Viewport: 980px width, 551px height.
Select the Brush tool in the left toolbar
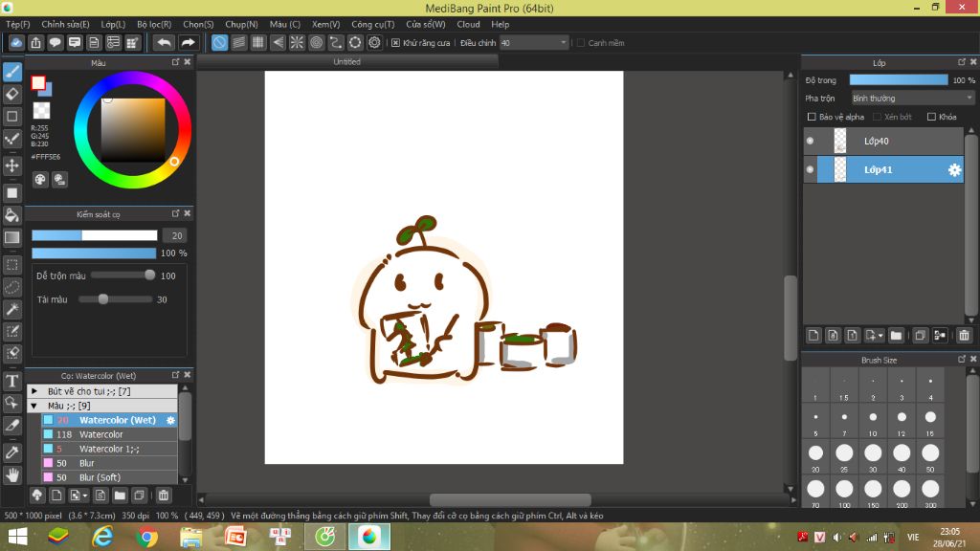(x=11, y=72)
